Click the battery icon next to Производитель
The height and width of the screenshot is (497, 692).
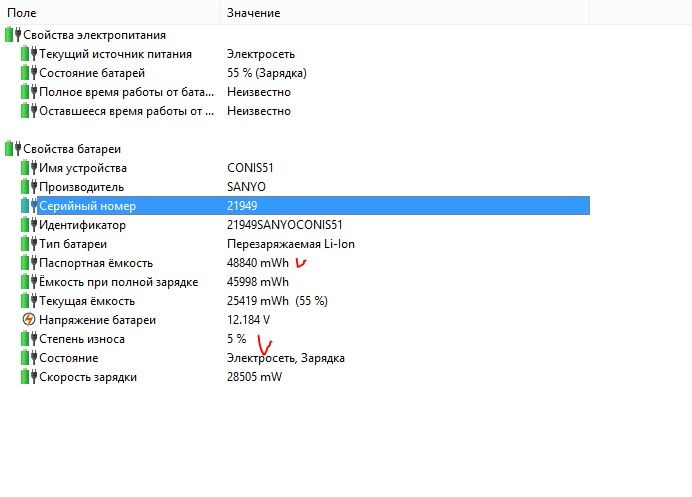coord(28,187)
